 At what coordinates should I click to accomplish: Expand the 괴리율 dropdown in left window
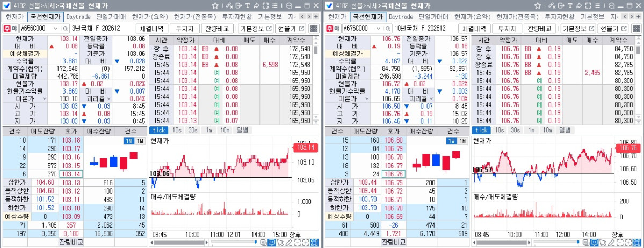pos(108,98)
